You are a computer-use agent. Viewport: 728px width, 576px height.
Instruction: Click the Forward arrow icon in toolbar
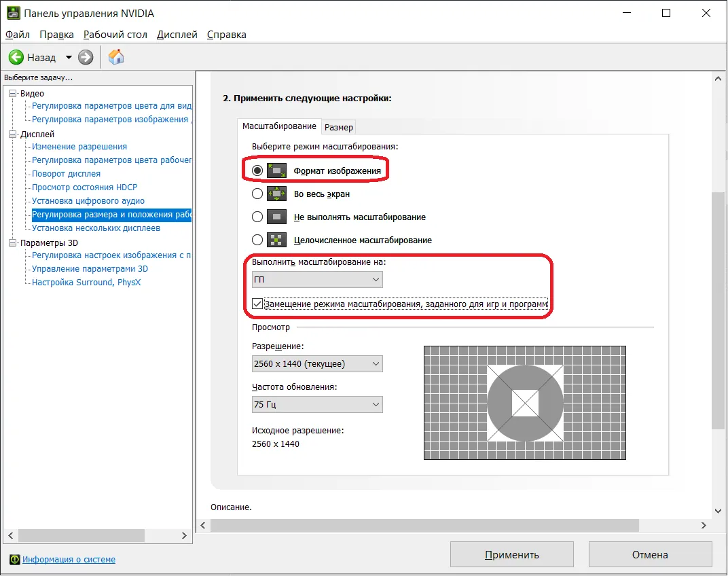(86, 57)
